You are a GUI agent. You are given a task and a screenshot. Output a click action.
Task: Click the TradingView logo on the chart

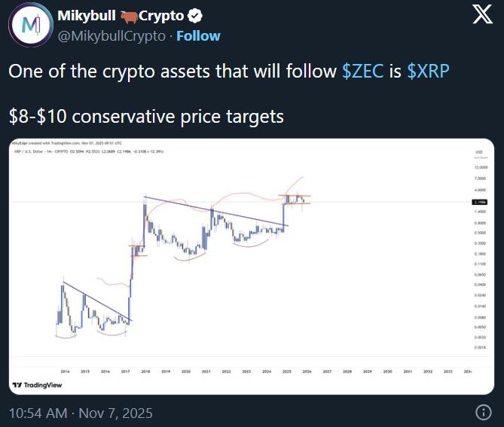[x=37, y=385]
